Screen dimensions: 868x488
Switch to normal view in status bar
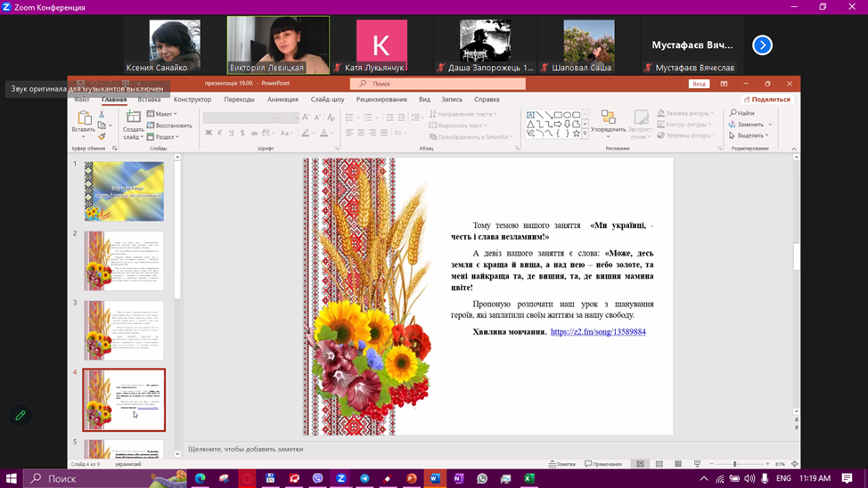pos(640,464)
